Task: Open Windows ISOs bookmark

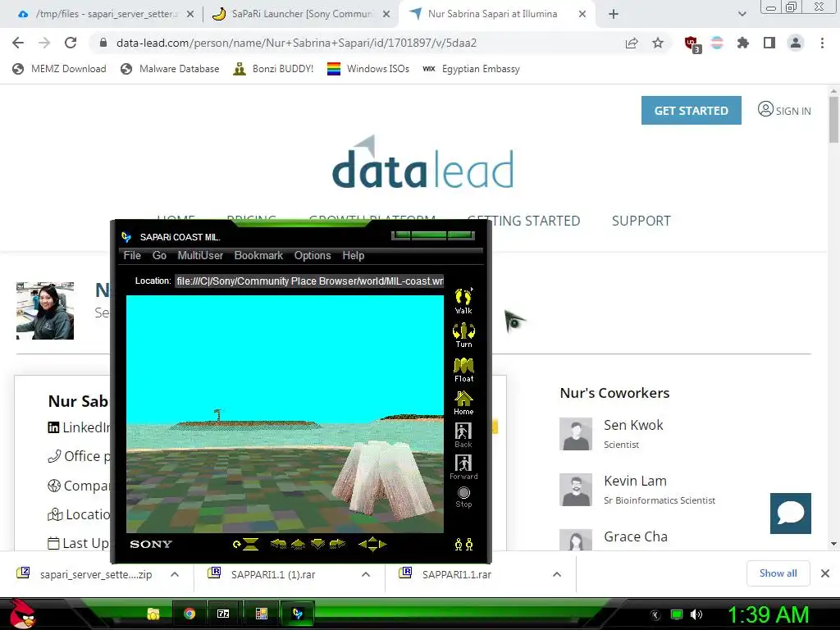Action: pos(368,69)
